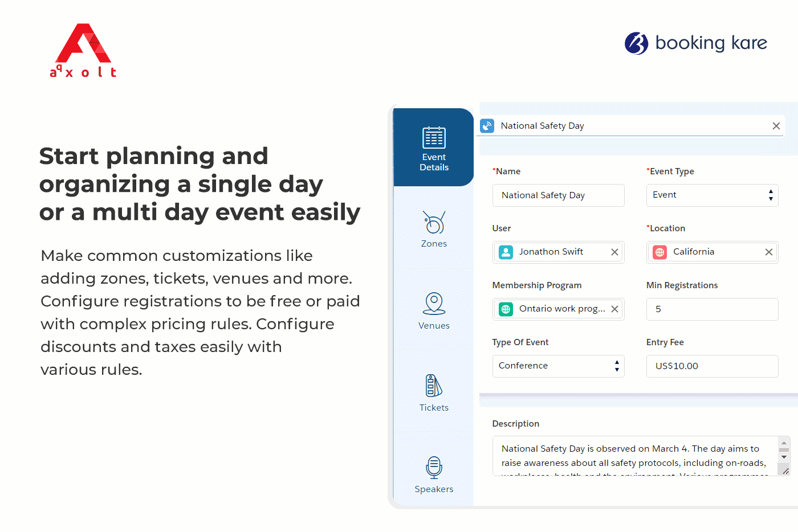Click the booking kare logo
The height and width of the screenshot is (532, 798).
click(696, 43)
